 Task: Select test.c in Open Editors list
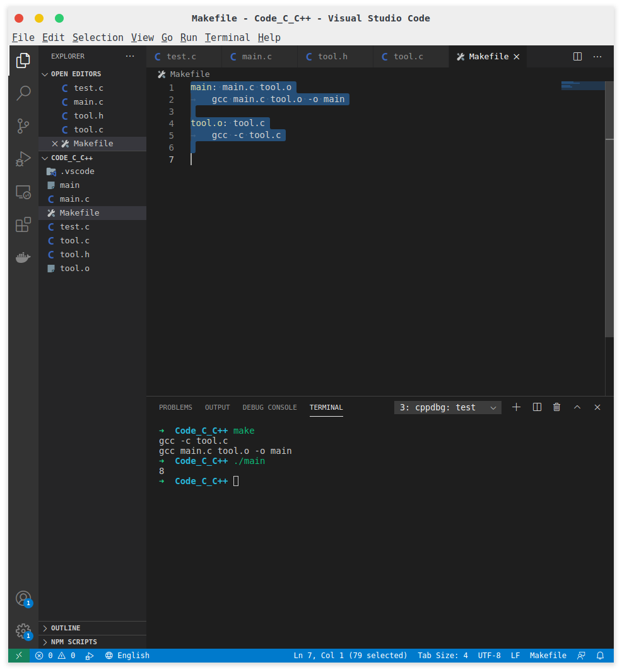(x=92, y=88)
